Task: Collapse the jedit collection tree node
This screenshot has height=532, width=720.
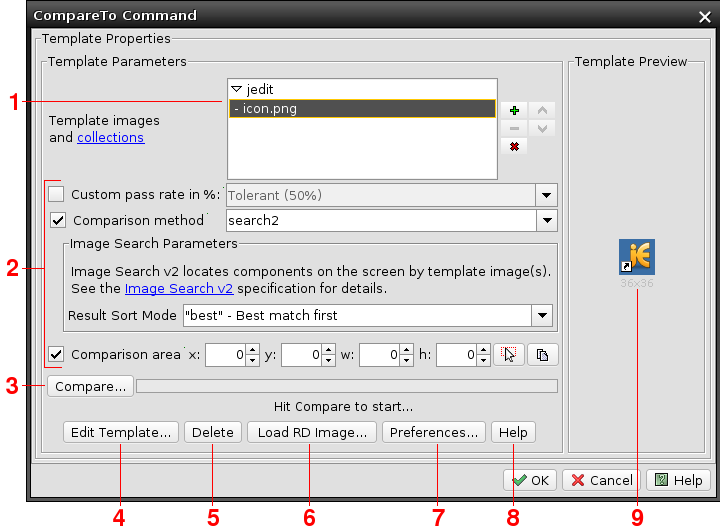Action: click(x=236, y=89)
